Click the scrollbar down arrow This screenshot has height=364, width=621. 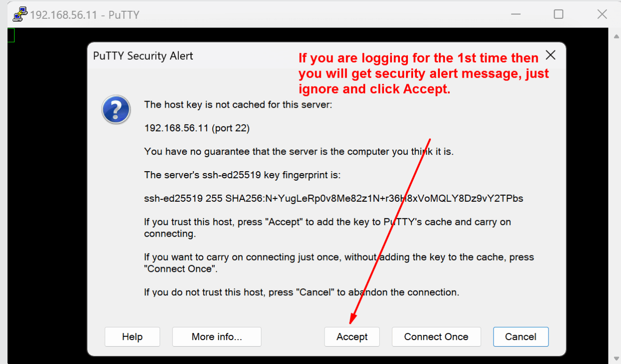click(x=616, y=357)
